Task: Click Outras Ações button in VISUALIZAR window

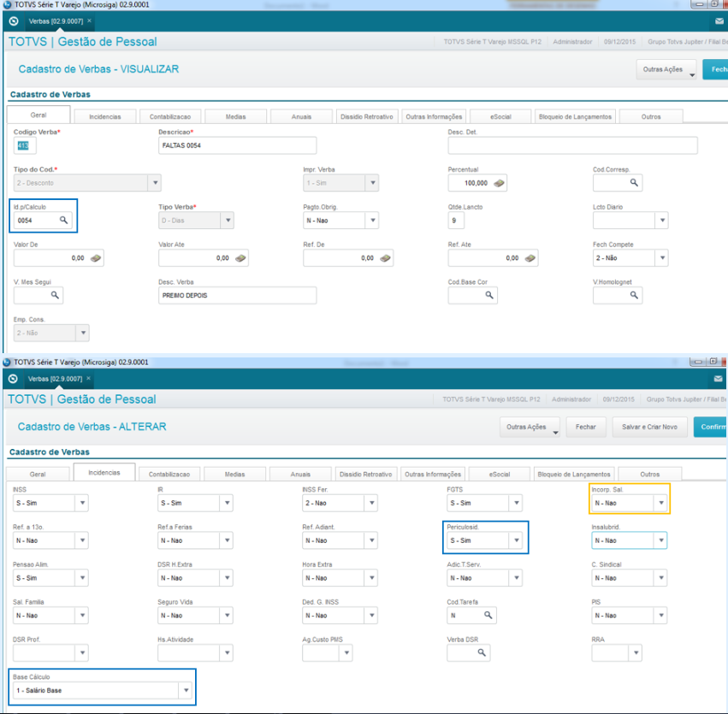Action: coord(666,69)
